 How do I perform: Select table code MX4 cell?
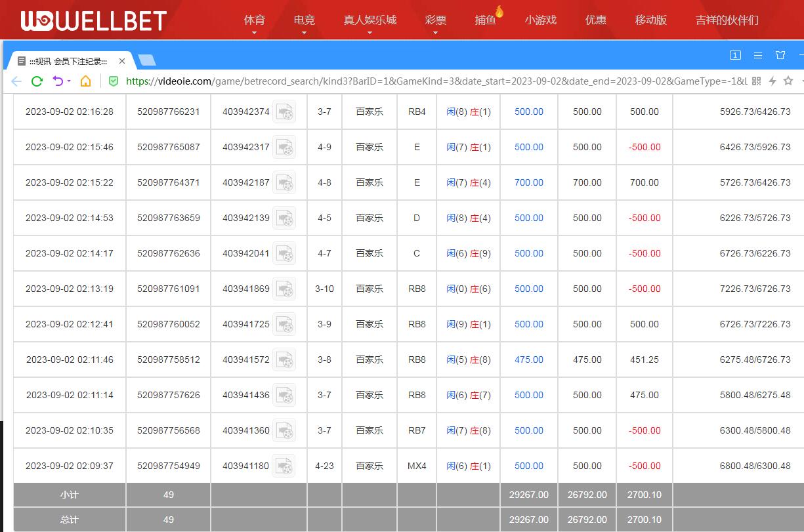[417, 466]
